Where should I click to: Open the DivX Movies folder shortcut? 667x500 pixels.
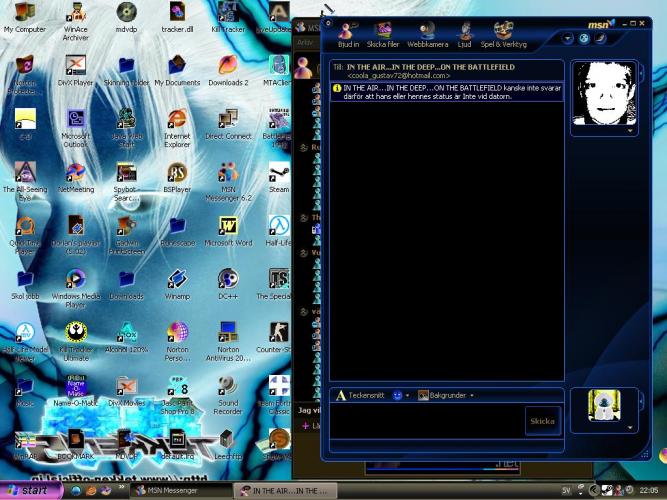click(126, 391)
